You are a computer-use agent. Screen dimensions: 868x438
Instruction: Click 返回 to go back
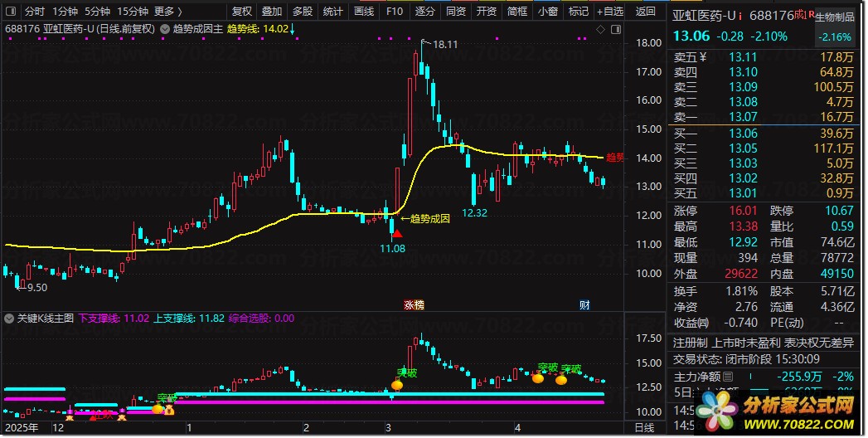[646, 11]
